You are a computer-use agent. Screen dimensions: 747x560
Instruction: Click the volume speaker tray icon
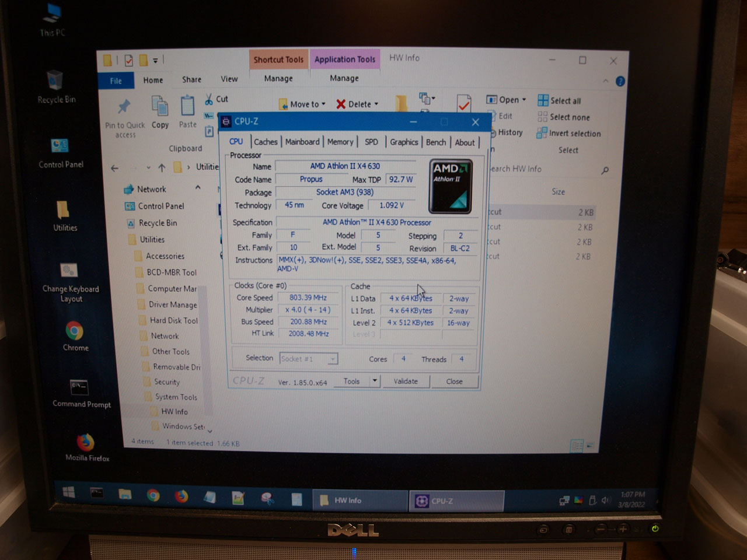click(605, 500)
